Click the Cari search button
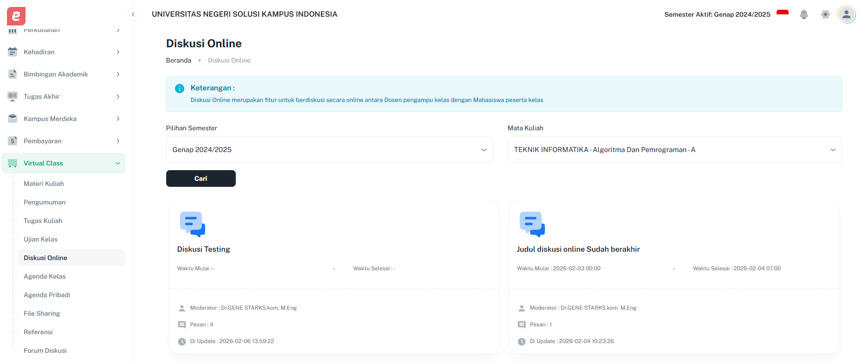Screen dimensions: 868x363 (x=201, y=178)
